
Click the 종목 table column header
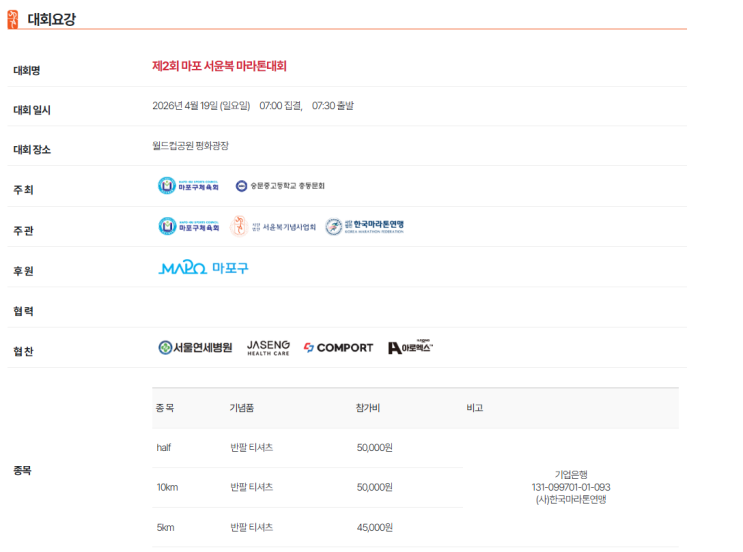click(x=165, y=408)
